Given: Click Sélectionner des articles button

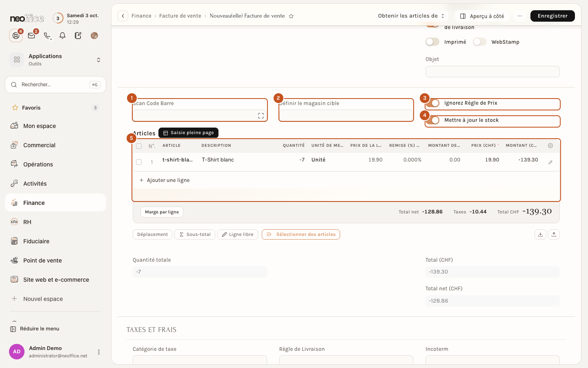Looking at the screenshot, I should click(301, 235).
